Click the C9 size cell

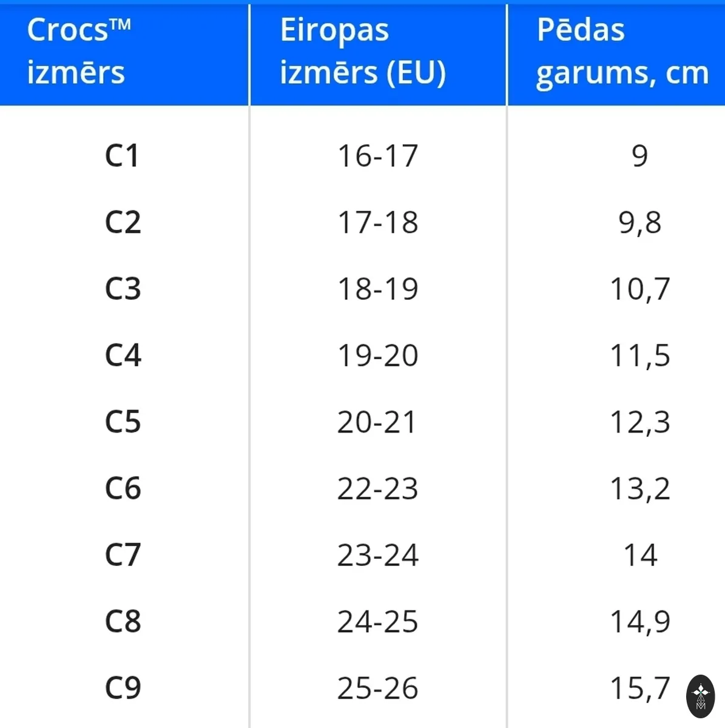pyautogui.click(x=123, y=688)
